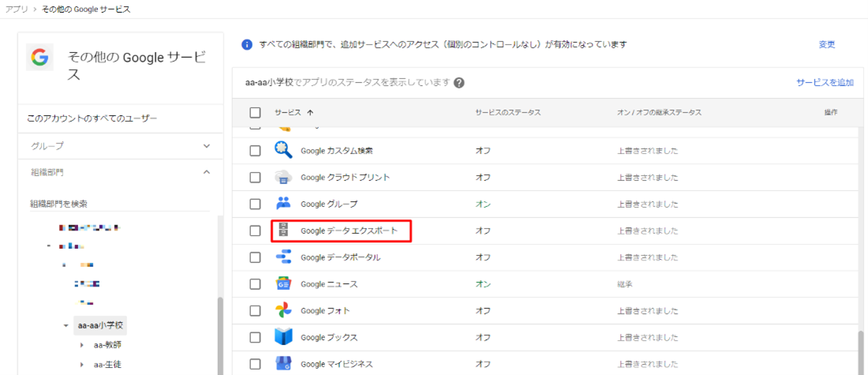This screenshot has height=375, width=868.
Task: Check the Google ブックス row checkbox
Action: (255, 337)
